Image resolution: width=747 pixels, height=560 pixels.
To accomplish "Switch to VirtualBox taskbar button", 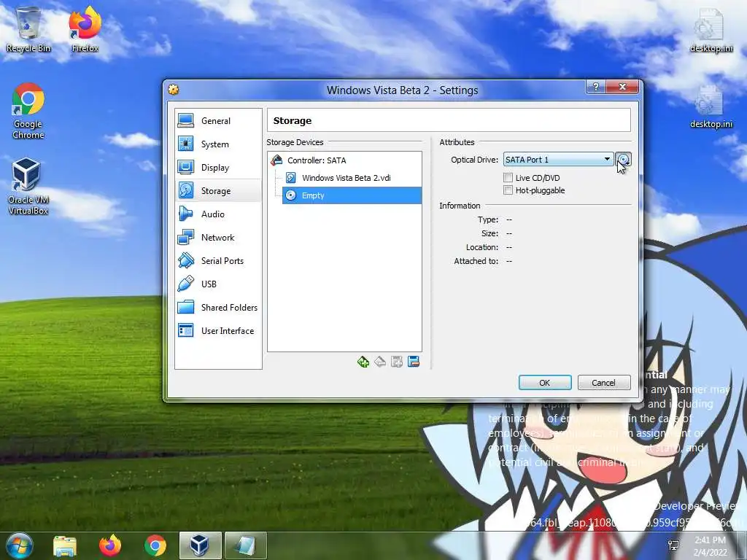I will point(200,545).
